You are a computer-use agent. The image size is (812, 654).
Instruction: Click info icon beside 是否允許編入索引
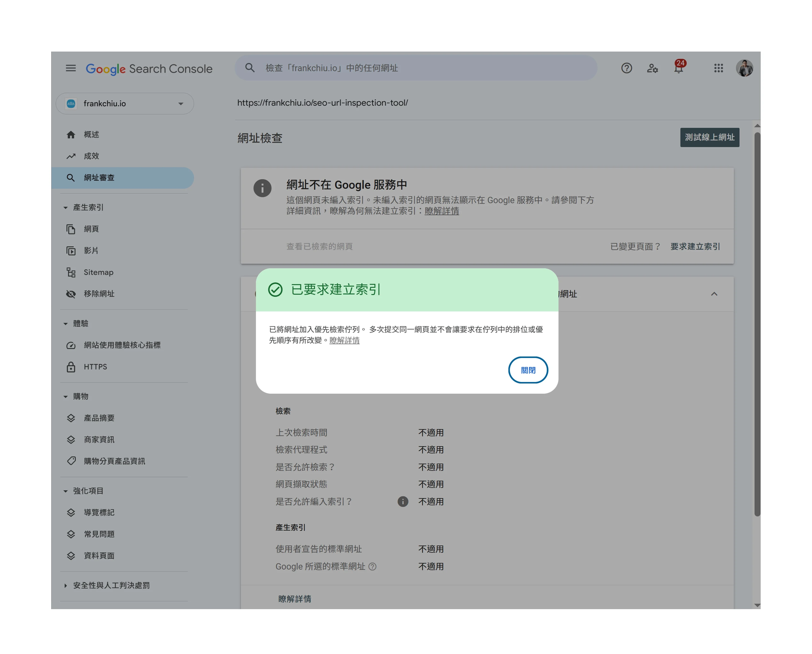[x=403, y=501]
